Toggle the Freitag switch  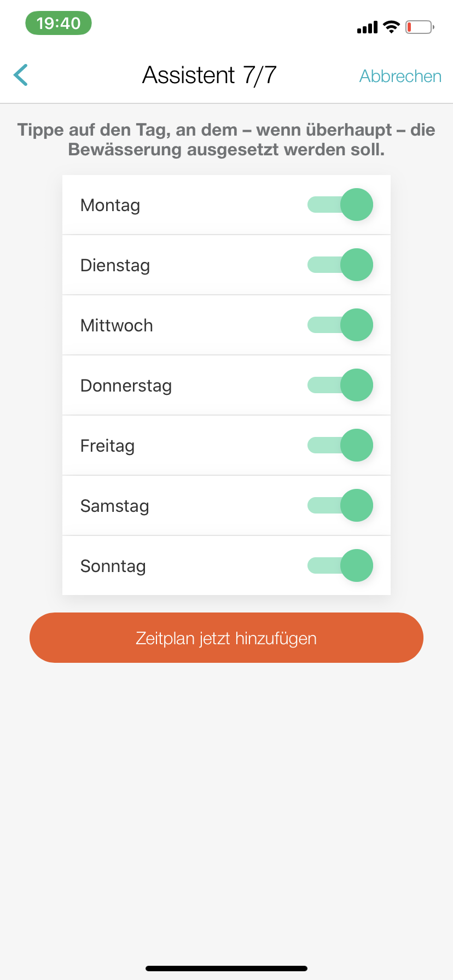click(340, 446)
